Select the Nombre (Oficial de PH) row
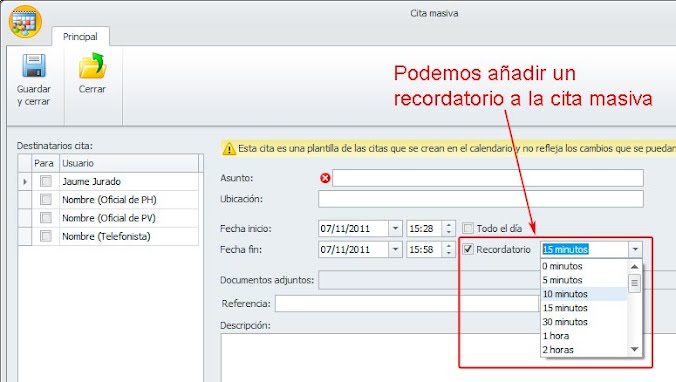This screenshot has width=676, height=382. [x=108, y=200]
